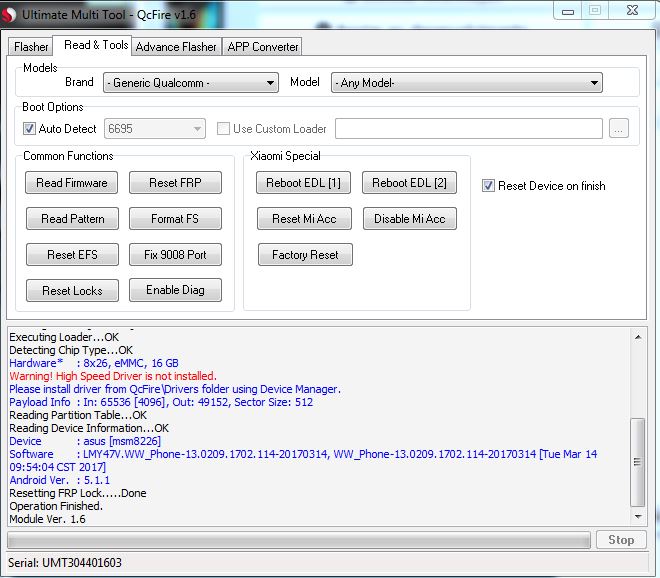The height and width of the screenshot is (578, 660).
Task: Click the 'Payload Info' log line
Action: [161, 402]
